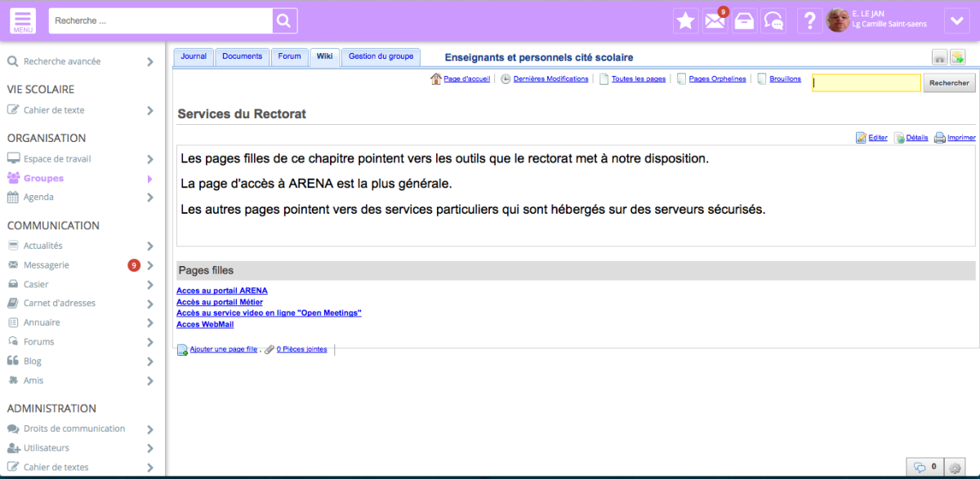Switch to the Documents tab
The width and height of the screenshot is (980, 479).
click(243, 57)
